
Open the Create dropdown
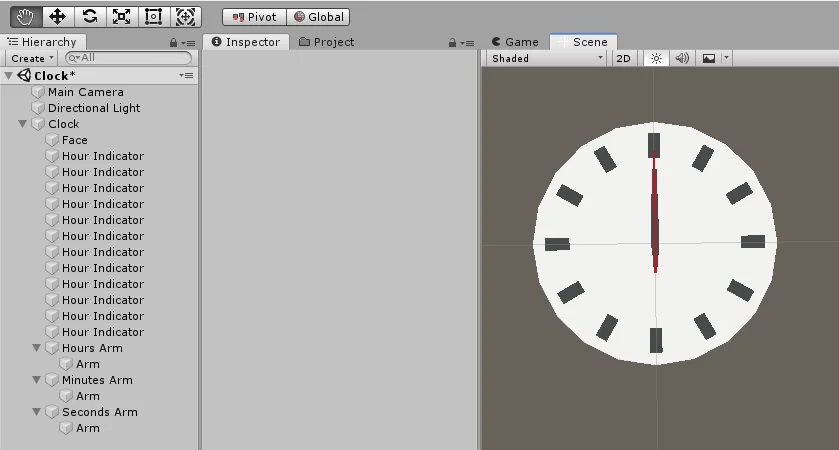click(x=32, y=58)
